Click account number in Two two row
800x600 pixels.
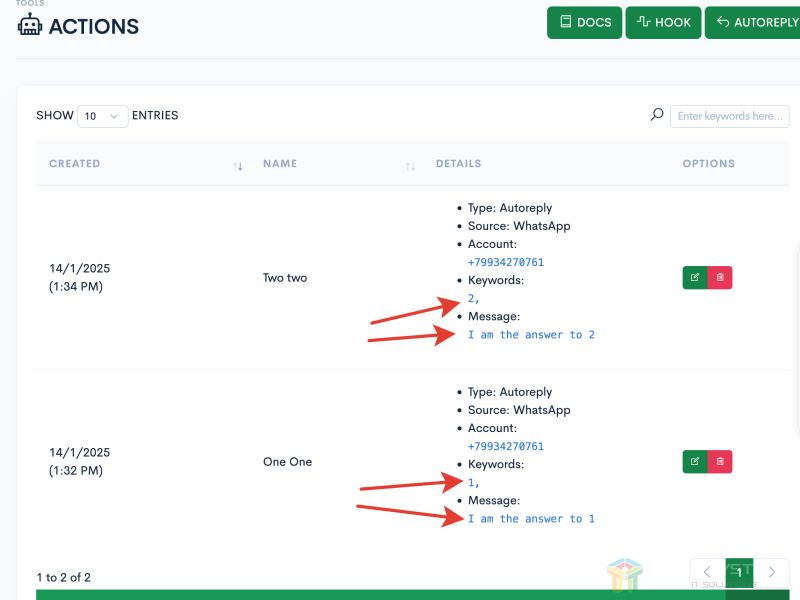click(505, 263)
